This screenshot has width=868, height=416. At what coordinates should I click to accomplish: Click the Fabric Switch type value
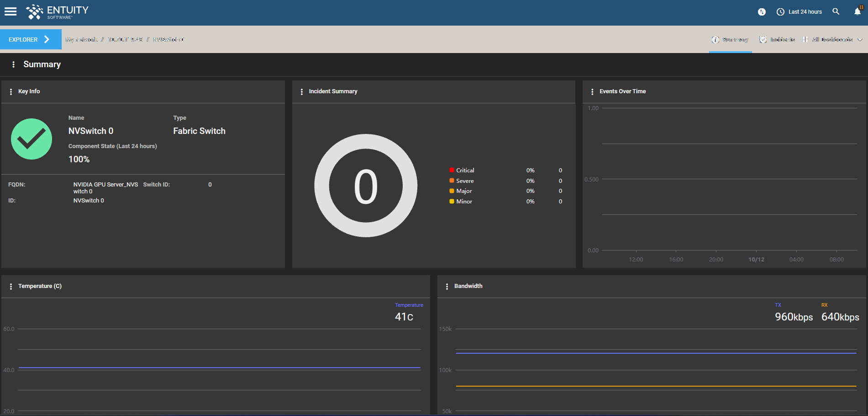tap(199, 131)
